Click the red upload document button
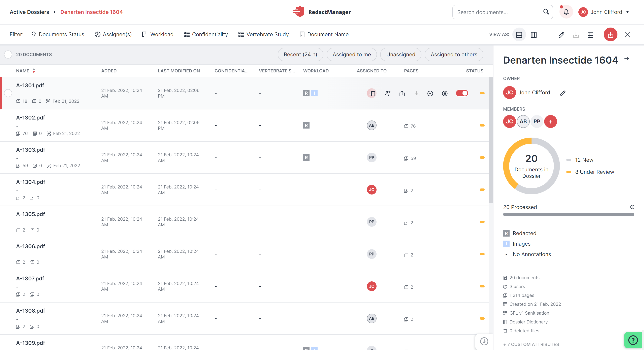Viewport: 644px width, 350px height. (610, 34)
